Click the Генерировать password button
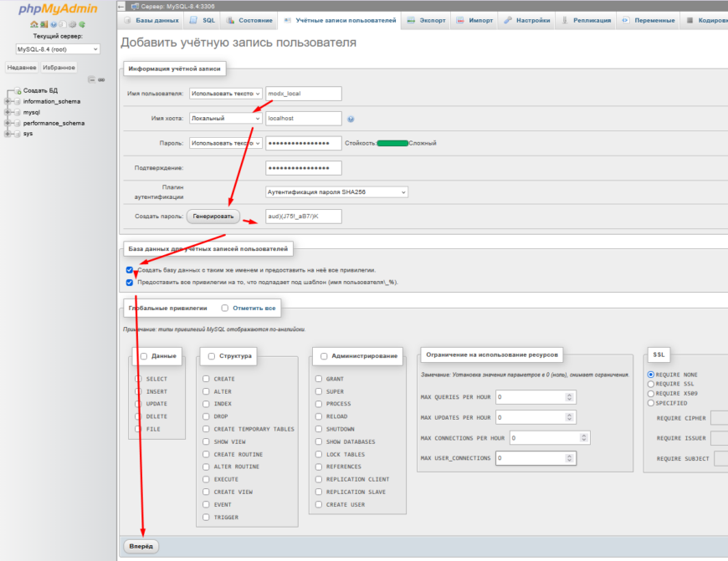 pos(213,217)
